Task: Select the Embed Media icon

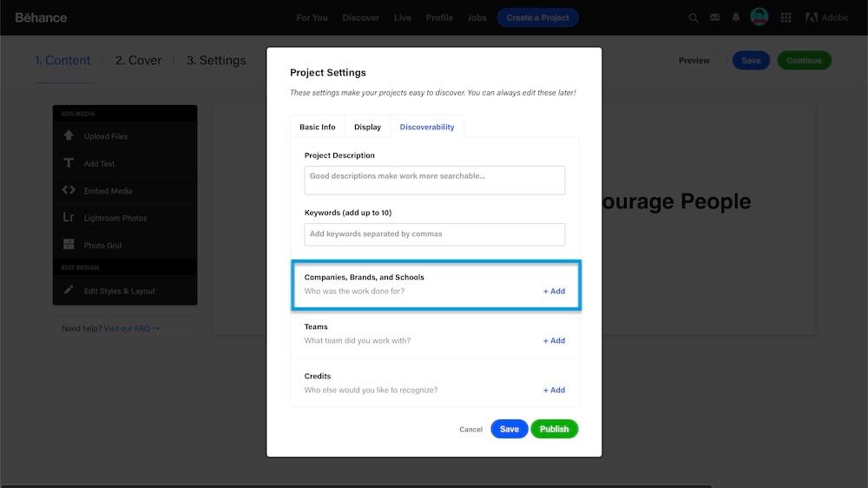Action: pyautogui.click(x=69, y=191)
